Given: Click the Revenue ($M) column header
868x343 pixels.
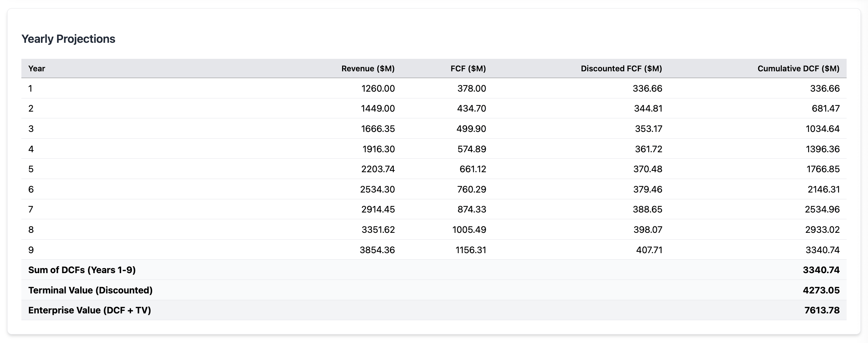Looking at the screenshot, I should [368, 68].
